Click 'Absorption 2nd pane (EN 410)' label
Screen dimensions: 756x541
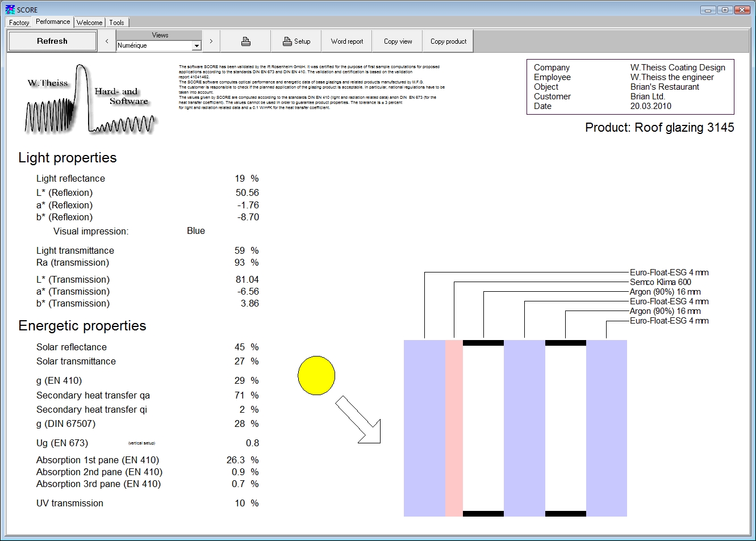click(99, 472)
